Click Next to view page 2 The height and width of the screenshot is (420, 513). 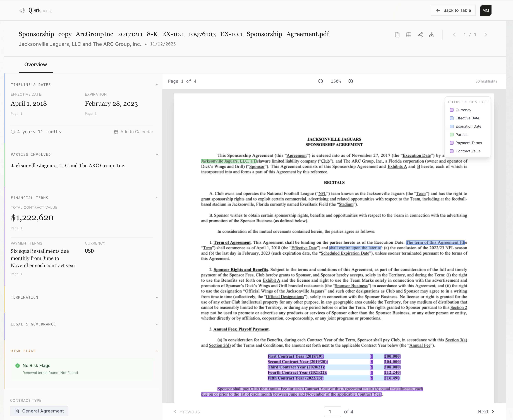[x=486, y=412]
